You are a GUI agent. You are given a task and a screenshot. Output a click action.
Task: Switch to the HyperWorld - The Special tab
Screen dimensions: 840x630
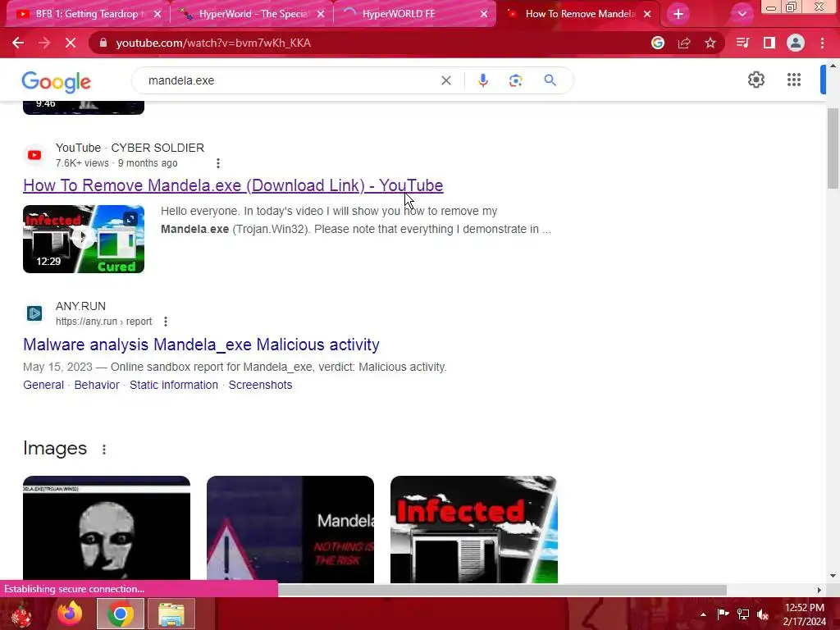pos(252,14)
